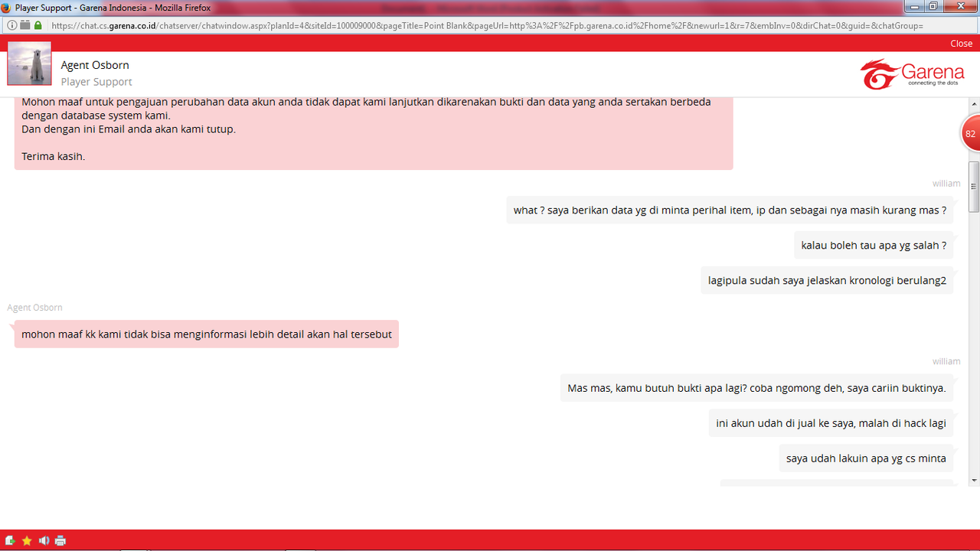This screenshot has width=980, height=551.
Task: Maximize the Firefox window
Action: (933, 6)
